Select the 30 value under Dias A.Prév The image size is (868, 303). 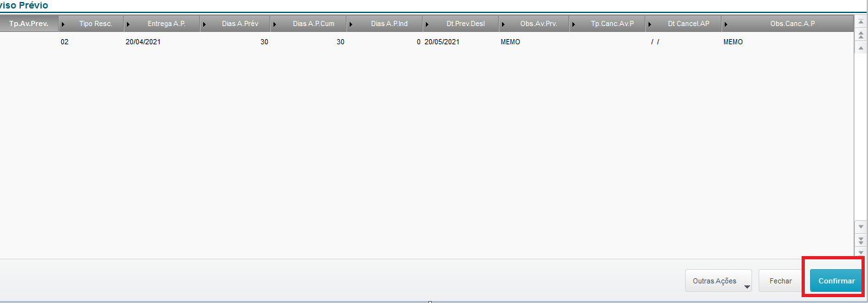[x=236, y=42]
